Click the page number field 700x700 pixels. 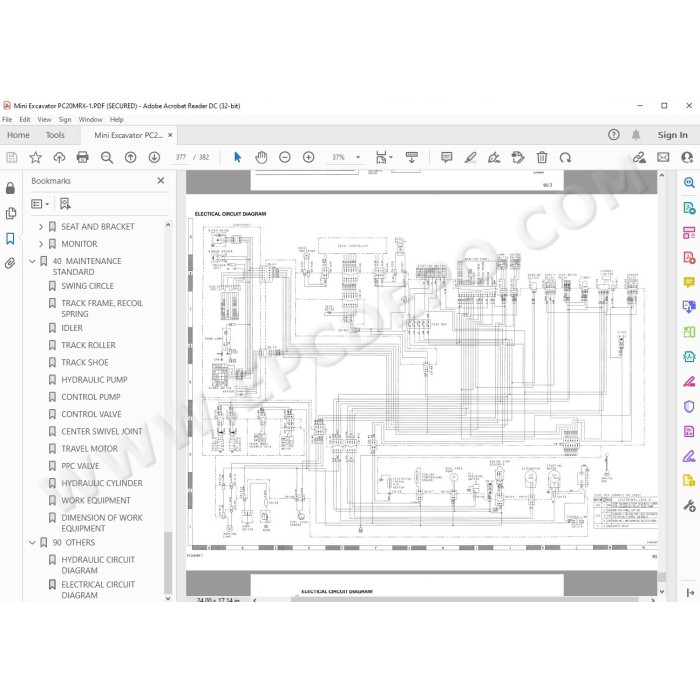(181, 157)
